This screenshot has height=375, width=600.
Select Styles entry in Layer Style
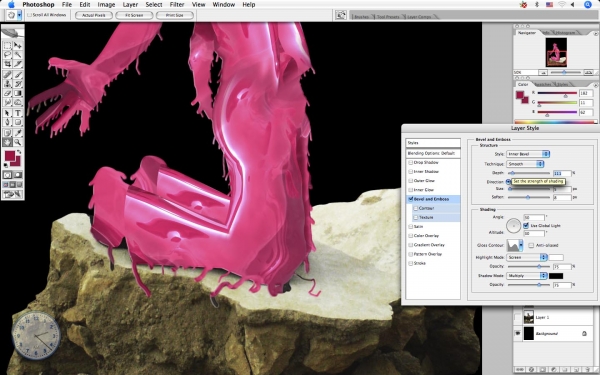point(433,143)
